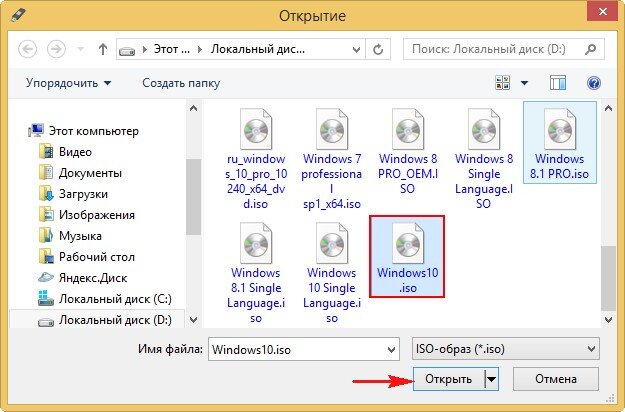The width and height of the screenshot is (625, 412).
Task: Select Windows 8 PRO_OEM.ISO file icon
Action: [408, 129]
